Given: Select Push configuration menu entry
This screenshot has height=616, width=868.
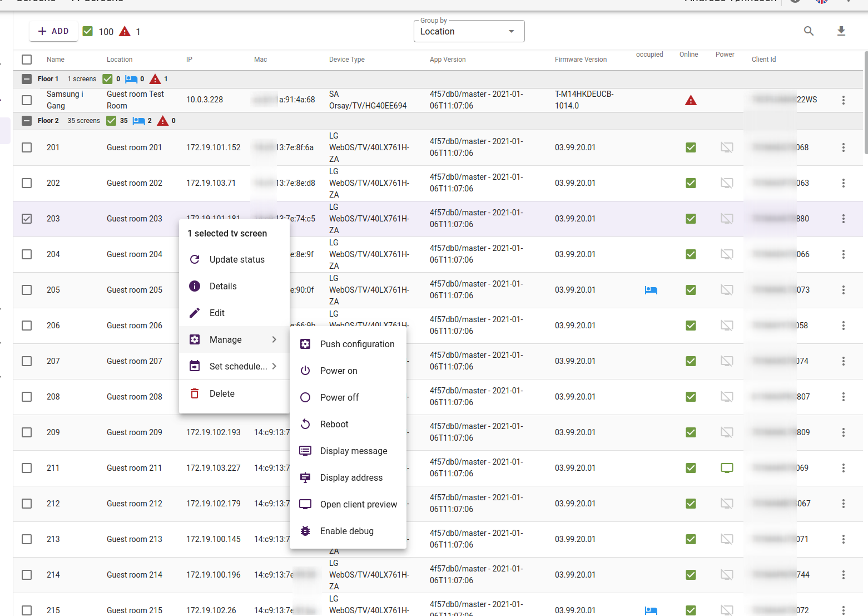Looking at the screenshot, I should tap(348, 344).
